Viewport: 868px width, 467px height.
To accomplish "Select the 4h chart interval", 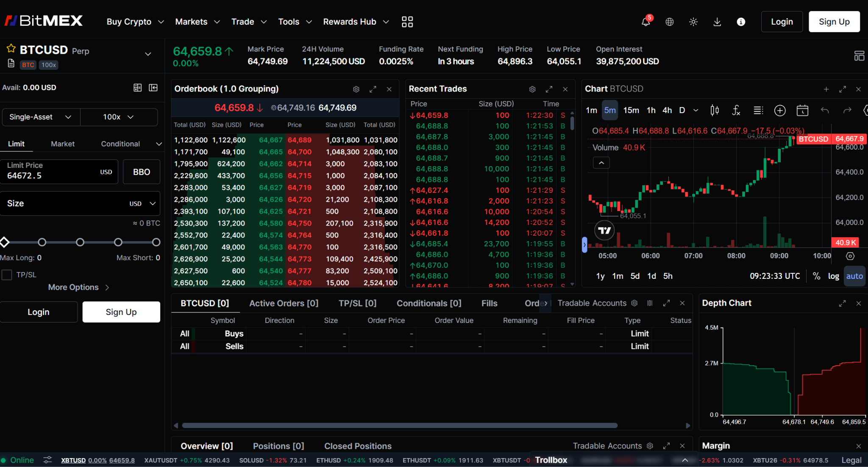I will tap(667, 110).
